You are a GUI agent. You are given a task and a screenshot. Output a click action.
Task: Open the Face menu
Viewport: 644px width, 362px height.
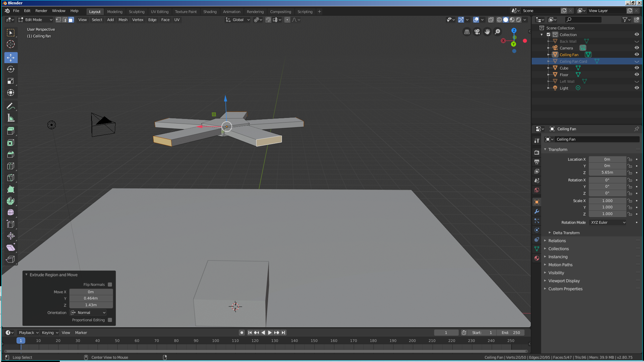pos(165,20)
